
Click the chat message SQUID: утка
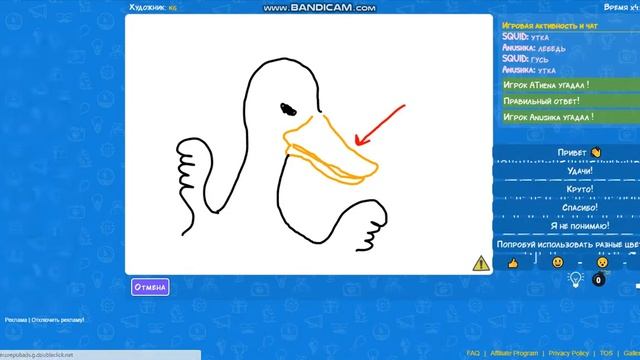pyautogui.click(x=525, y=37)
